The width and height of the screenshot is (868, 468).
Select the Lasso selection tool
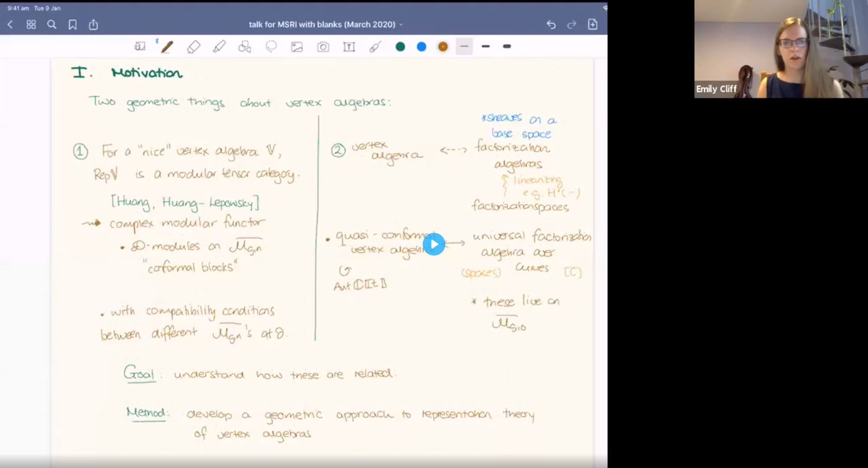tap(271, 46)
